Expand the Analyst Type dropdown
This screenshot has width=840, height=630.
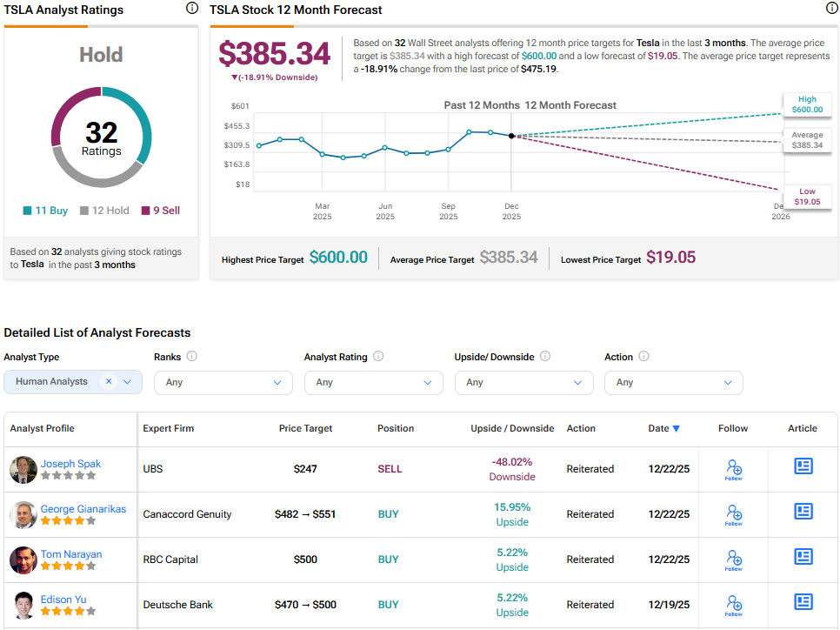tap(128, 381)
